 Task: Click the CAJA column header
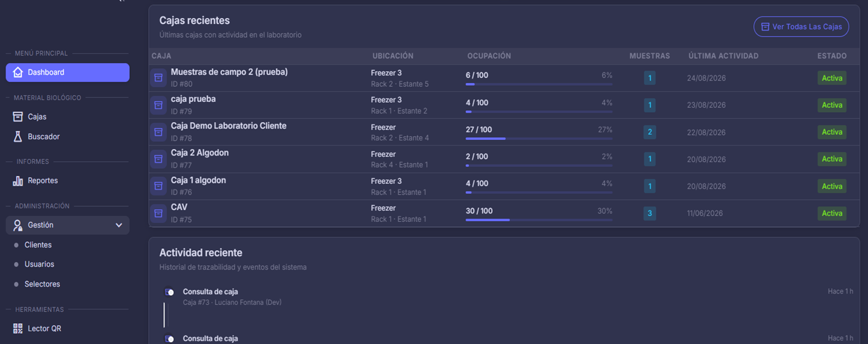point(161,56)
